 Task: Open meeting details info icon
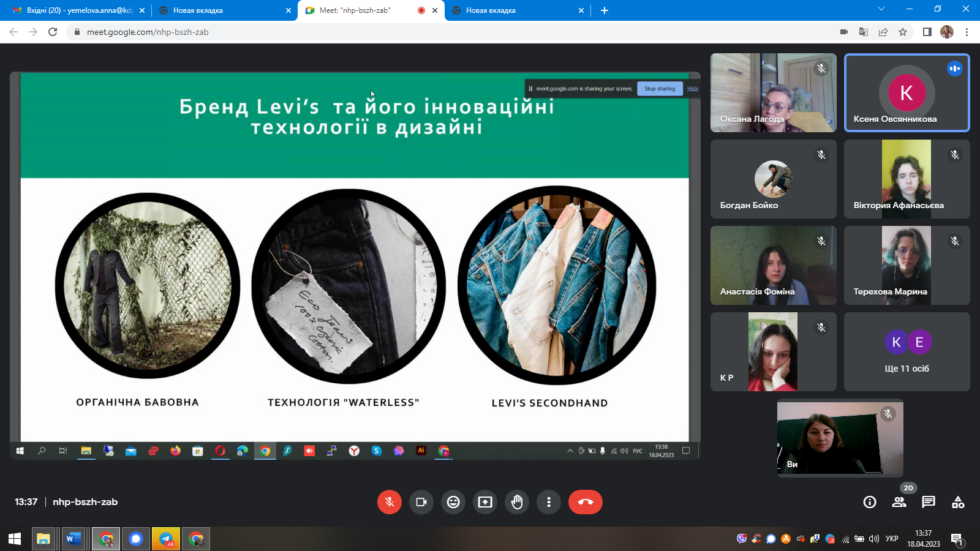coord(870,502)
